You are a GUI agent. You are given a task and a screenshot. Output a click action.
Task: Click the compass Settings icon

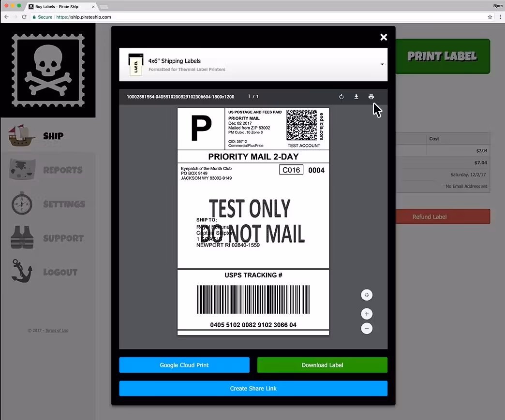pos(22,203)
